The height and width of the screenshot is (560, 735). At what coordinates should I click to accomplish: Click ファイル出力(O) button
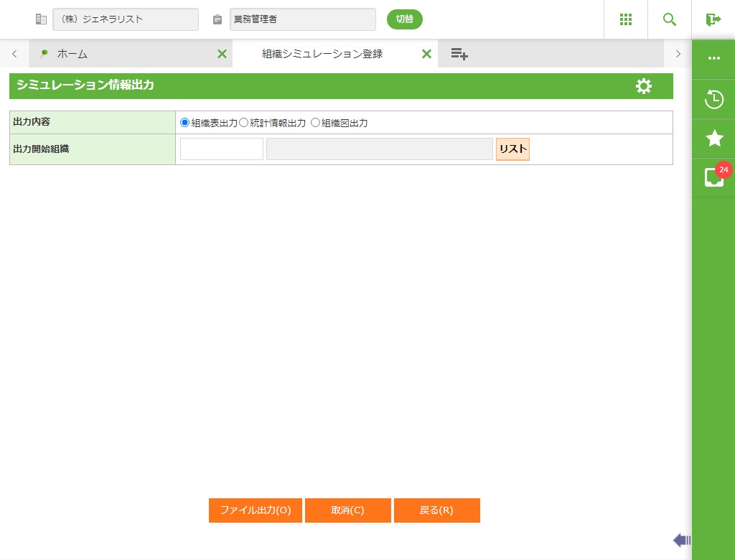click(x=256, y=510)
